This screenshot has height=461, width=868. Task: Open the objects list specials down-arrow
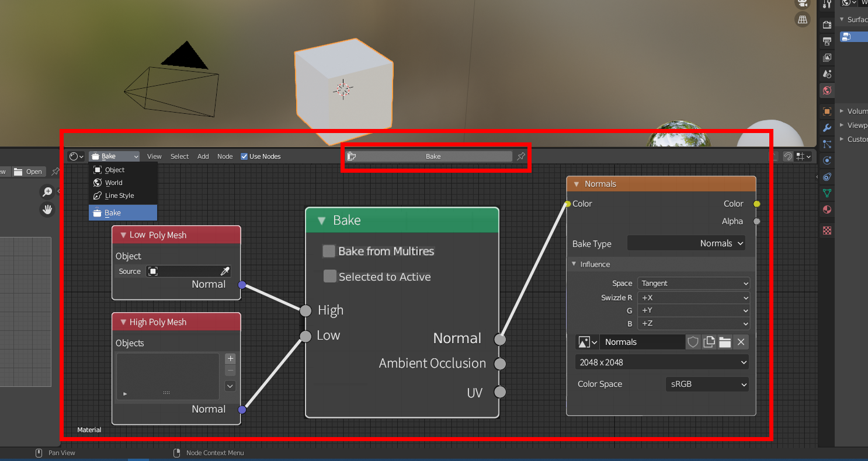pos(230,386)
